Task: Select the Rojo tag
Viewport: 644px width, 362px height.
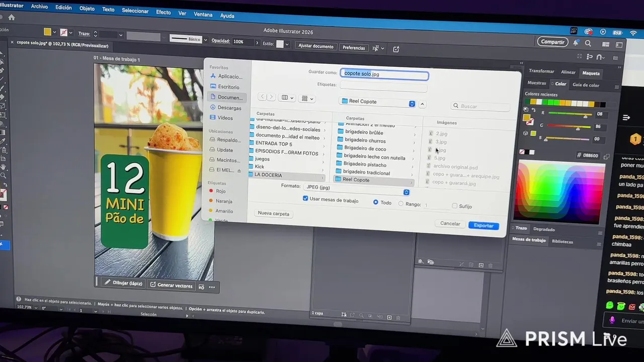Action: (x=217, y=191)
